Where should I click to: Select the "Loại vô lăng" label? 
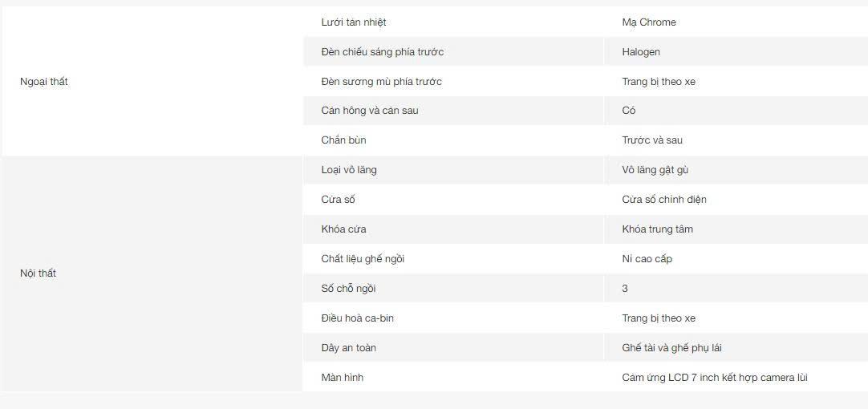click(349, 170)
